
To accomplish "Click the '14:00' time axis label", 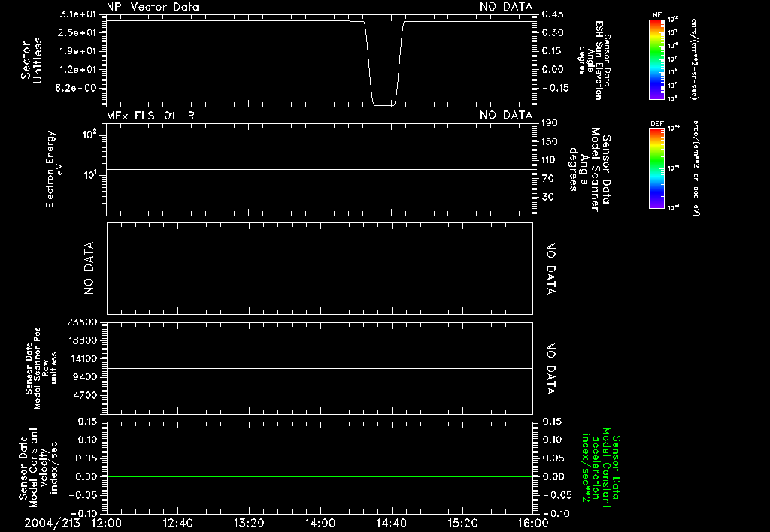I will [320, 523].
